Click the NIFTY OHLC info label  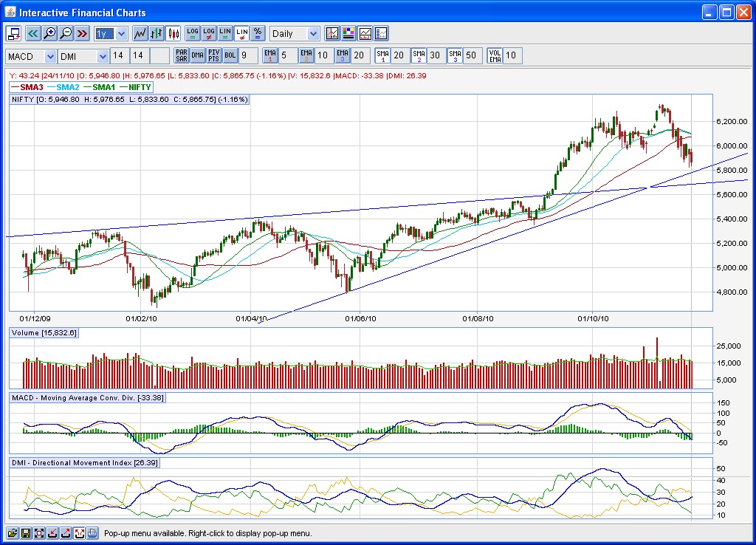pos(130,100)
